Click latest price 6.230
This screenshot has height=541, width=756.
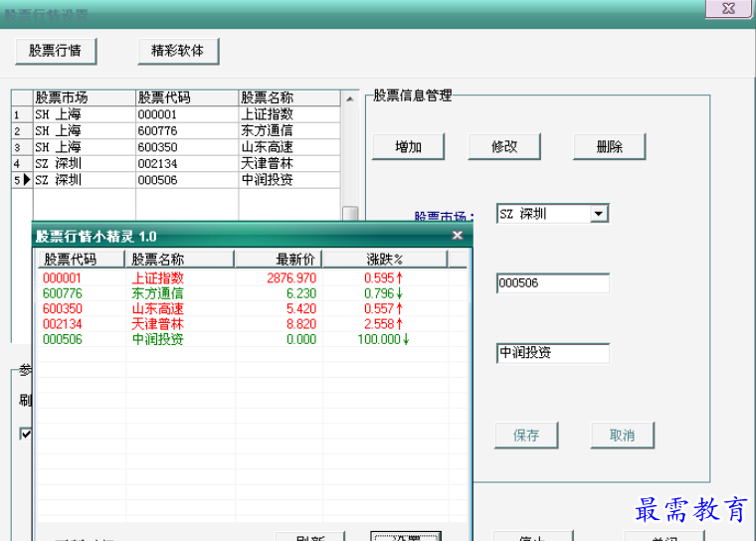[x=301, y=293]
